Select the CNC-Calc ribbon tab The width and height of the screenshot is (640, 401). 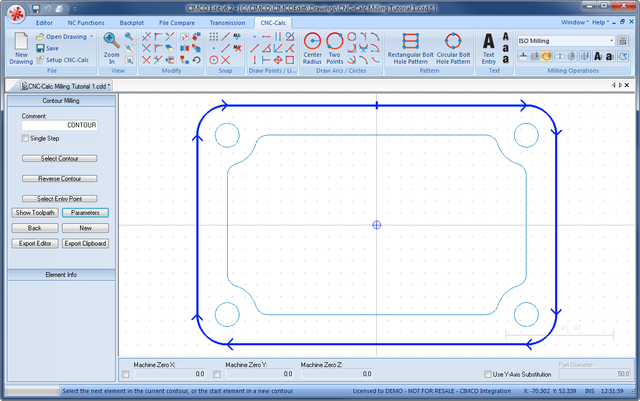pyautogui.click(x=273, y=23)
